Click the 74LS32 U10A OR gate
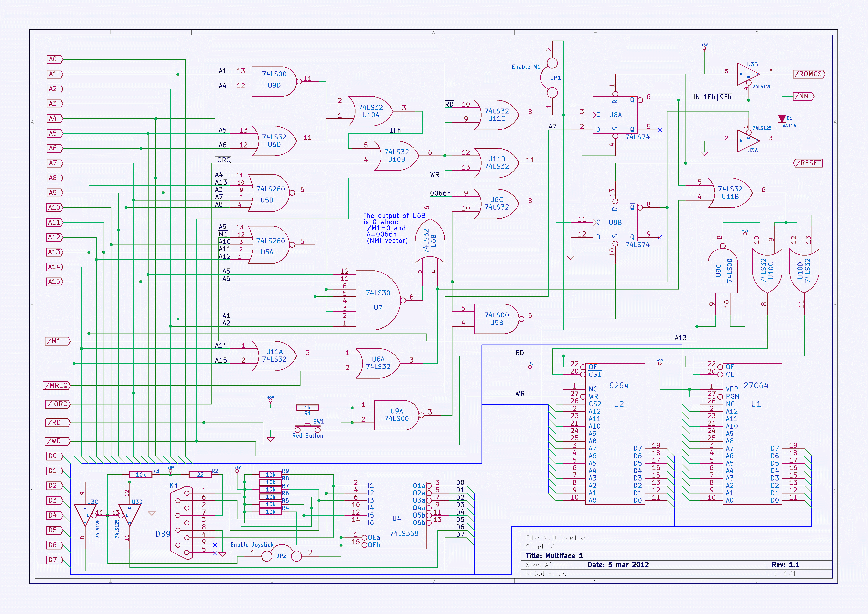Image resolution: width=868 pixels, height=614 pixels. [370, 111]
